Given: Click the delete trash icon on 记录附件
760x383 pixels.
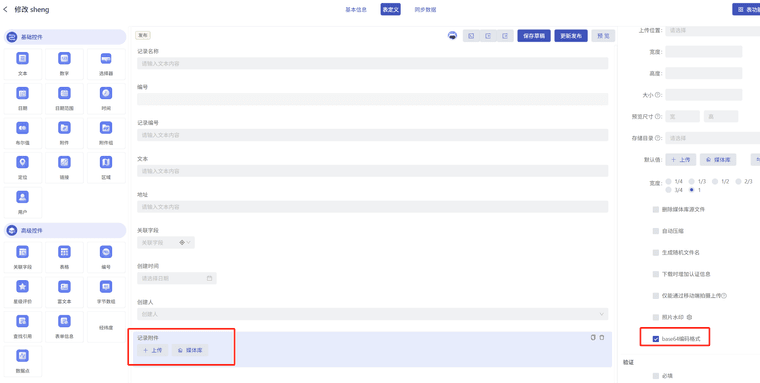Looking at the screenshot, I should [x=602, y=337].
